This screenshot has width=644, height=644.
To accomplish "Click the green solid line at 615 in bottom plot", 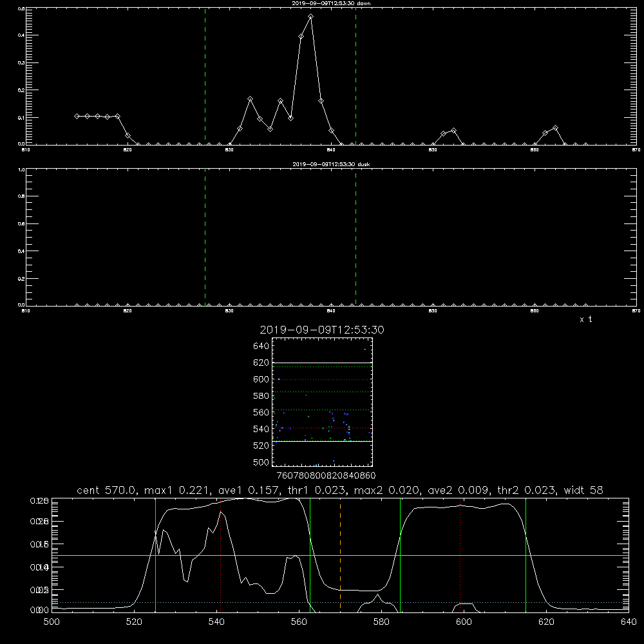I will (x=526, y=555).
